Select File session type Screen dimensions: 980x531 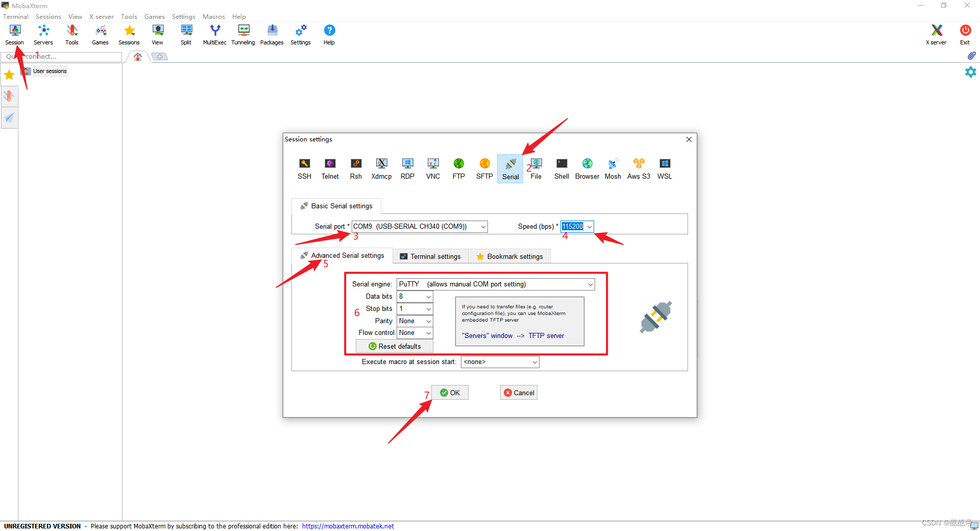tap(536, 169)
